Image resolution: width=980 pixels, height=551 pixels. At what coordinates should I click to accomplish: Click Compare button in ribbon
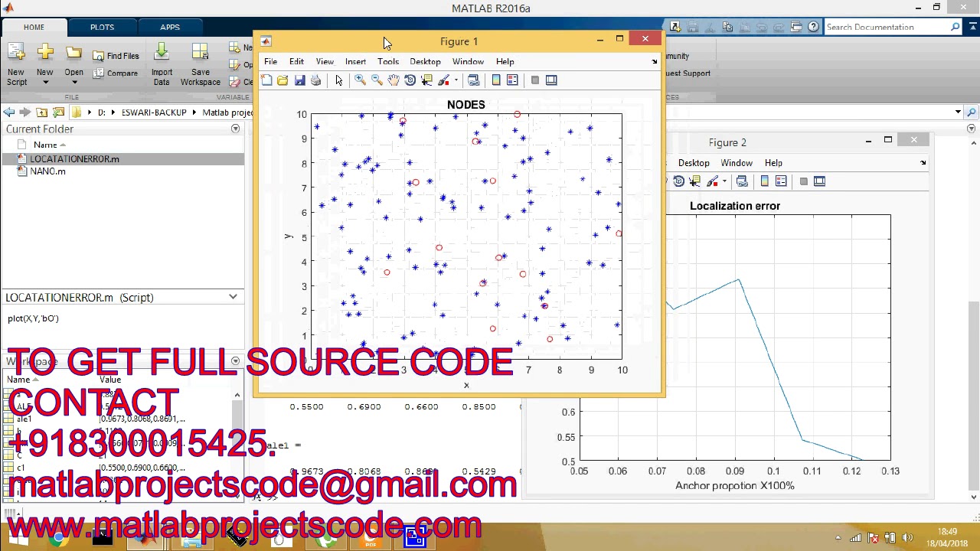pos(116,73)
